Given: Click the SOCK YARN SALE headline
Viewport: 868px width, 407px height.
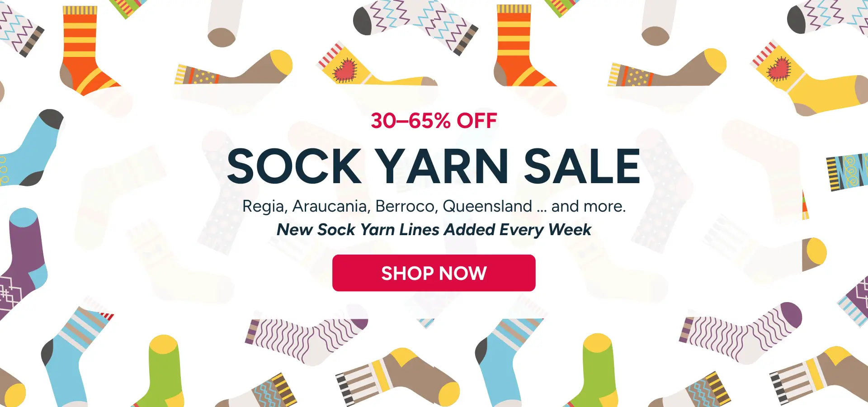Looking at the screenshot, I should click(434, 166).
